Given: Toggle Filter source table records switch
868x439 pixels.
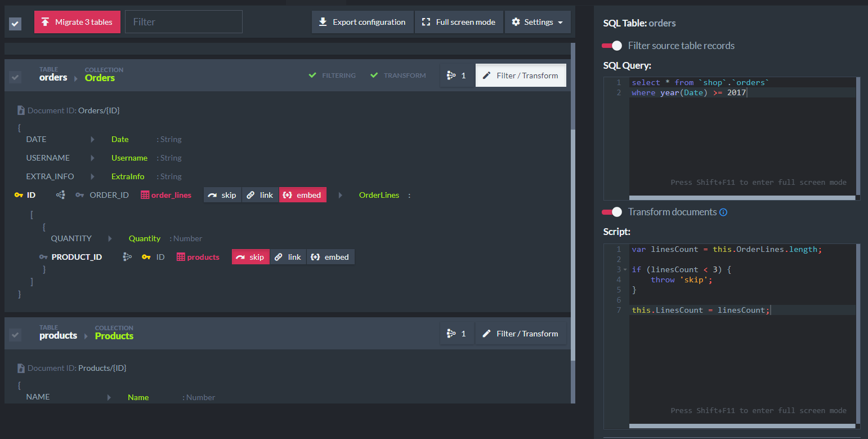Looking at the screenshot, I should pos(612,46).
